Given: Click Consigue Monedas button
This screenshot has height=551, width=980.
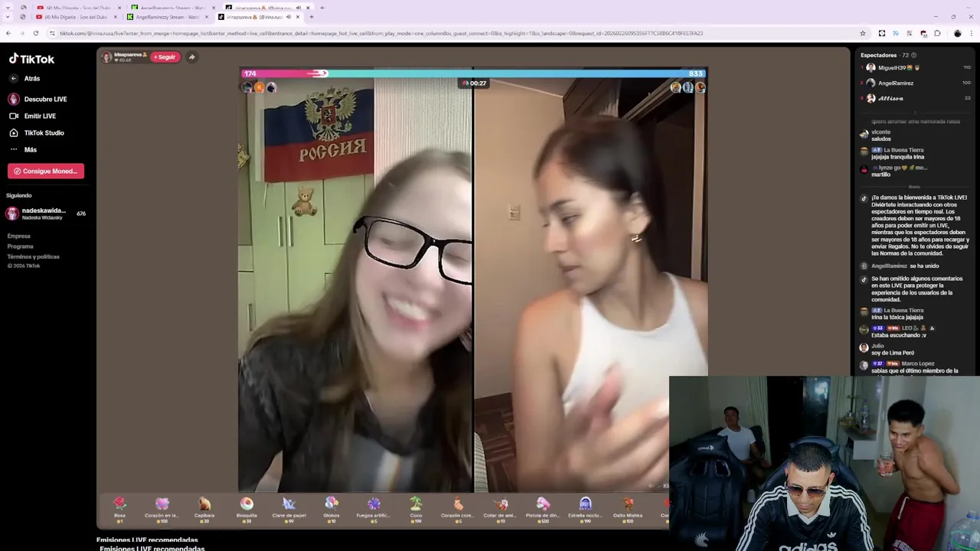Looking at the screenshot, I should pyautogui.click(x=46, y=171).
